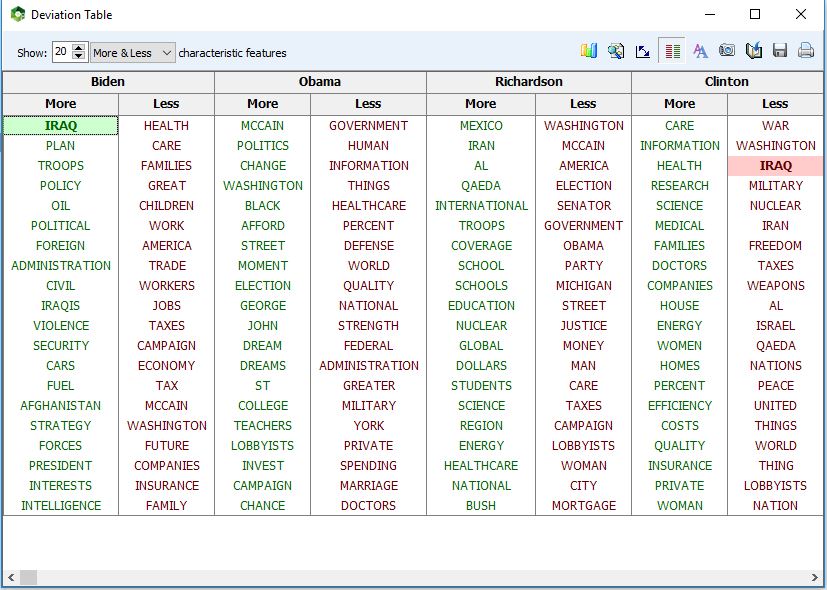Open the More & Less dropdown
The height and width of the screenshot is (590, 827).
click(x=133, y=53)
